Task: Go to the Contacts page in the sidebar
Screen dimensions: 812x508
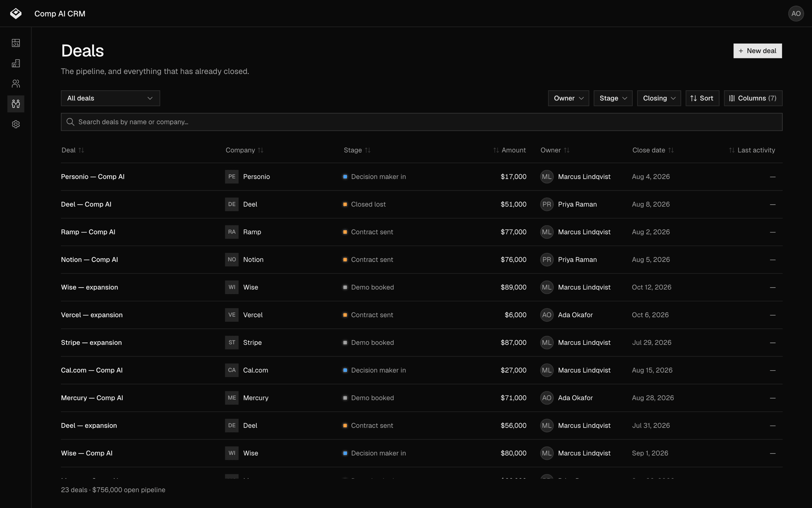Action: pos(16,84)
